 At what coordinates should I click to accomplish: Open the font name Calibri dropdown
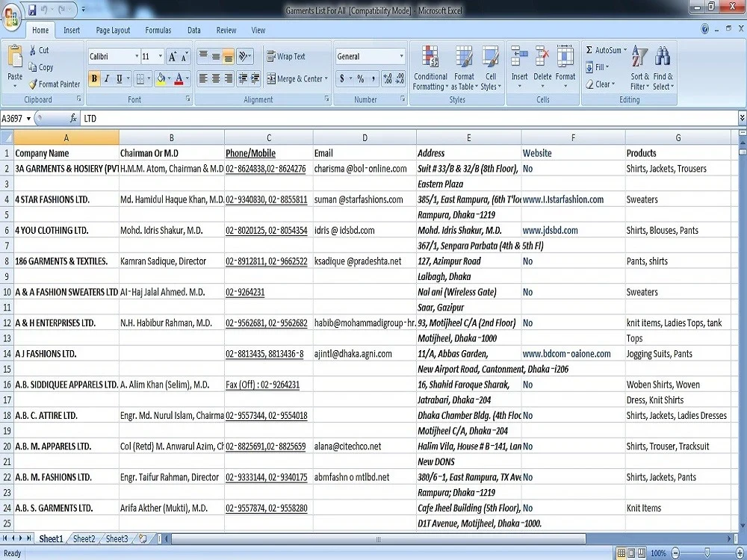pyautogui.click(x=137, y=57)
